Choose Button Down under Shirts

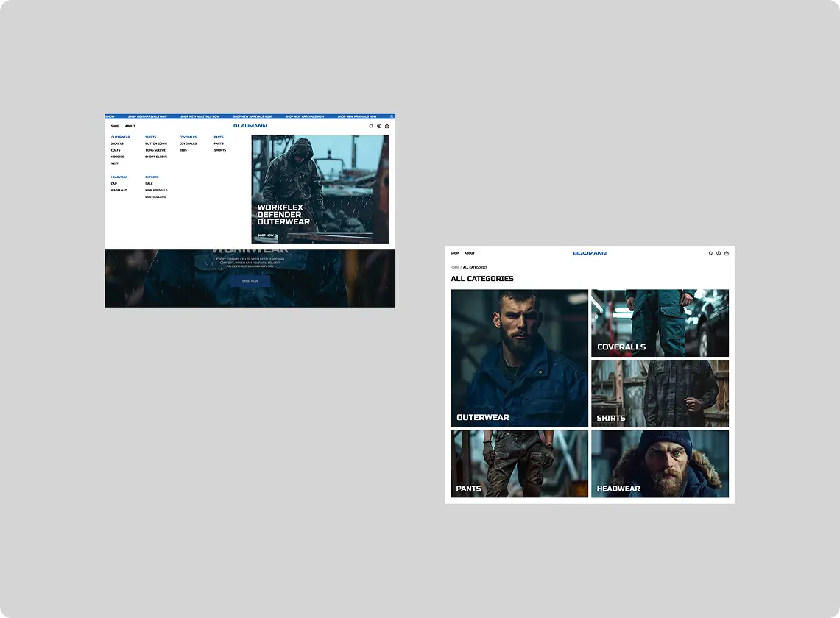point(156,143)
